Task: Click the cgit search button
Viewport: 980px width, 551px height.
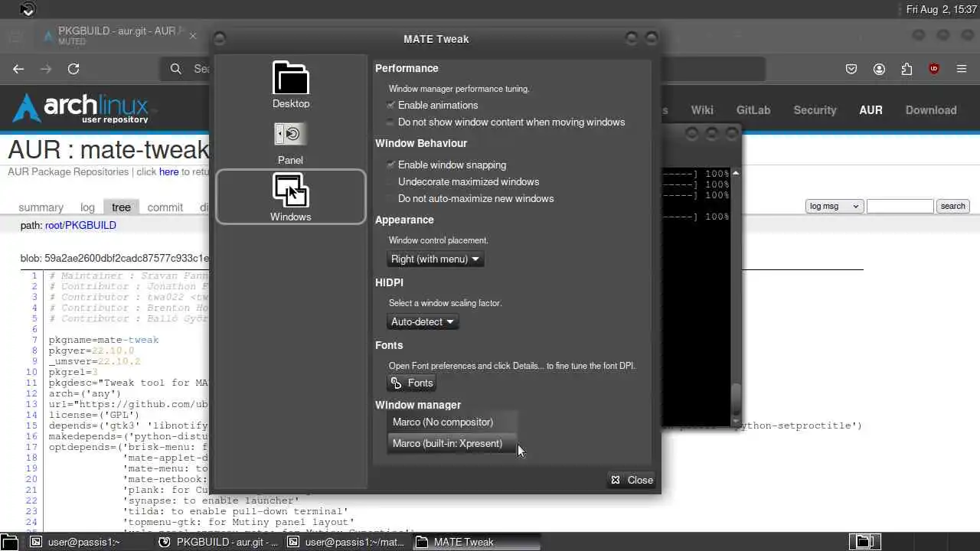Action: pyautogui.click(x=952, y=206)
